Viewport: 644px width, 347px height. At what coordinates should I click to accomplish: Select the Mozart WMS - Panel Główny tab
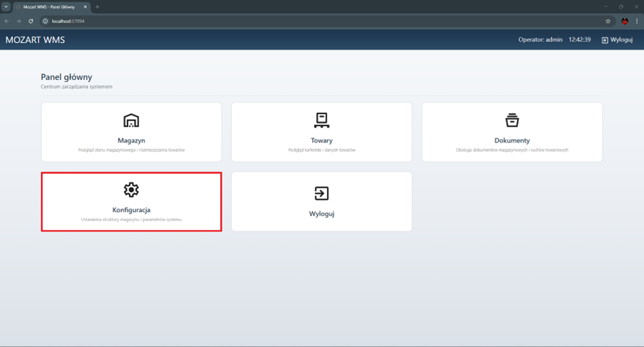[49, 7]
